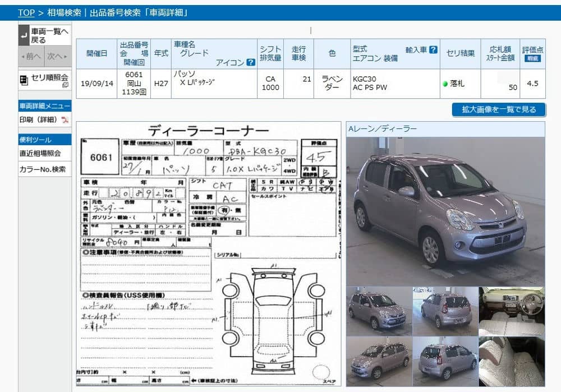Click the list icon beside セリ順照会
Screen dimensions: 561x392
coord(24,80)
